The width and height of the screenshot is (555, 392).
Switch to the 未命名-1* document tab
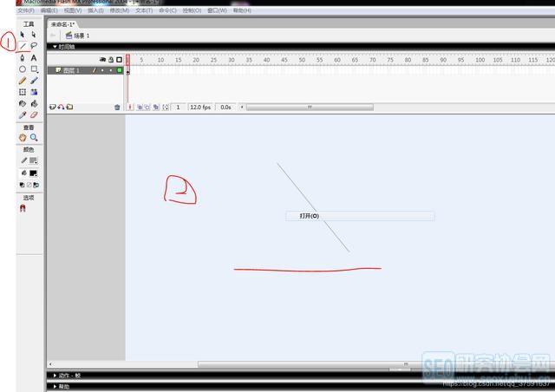point(62,24)
